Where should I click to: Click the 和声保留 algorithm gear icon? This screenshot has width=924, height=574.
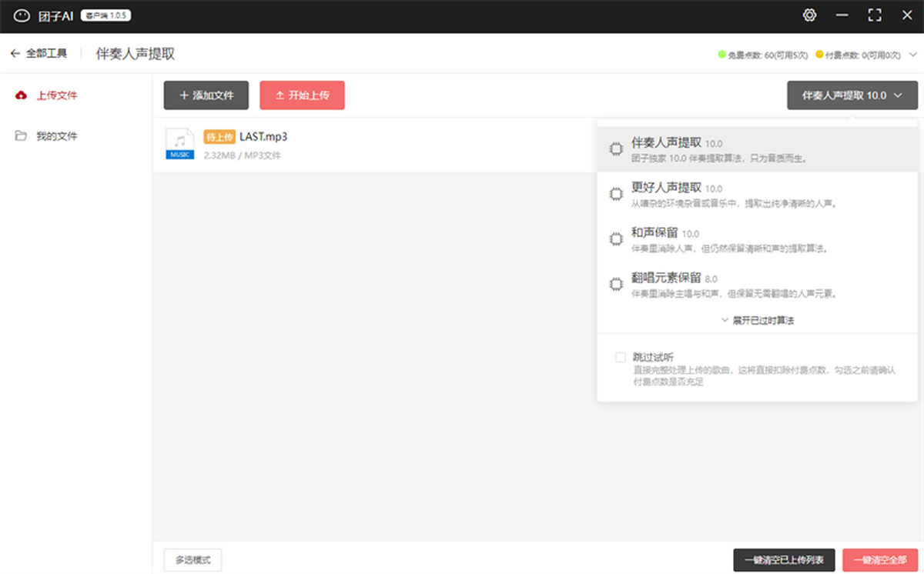(615, 239)
